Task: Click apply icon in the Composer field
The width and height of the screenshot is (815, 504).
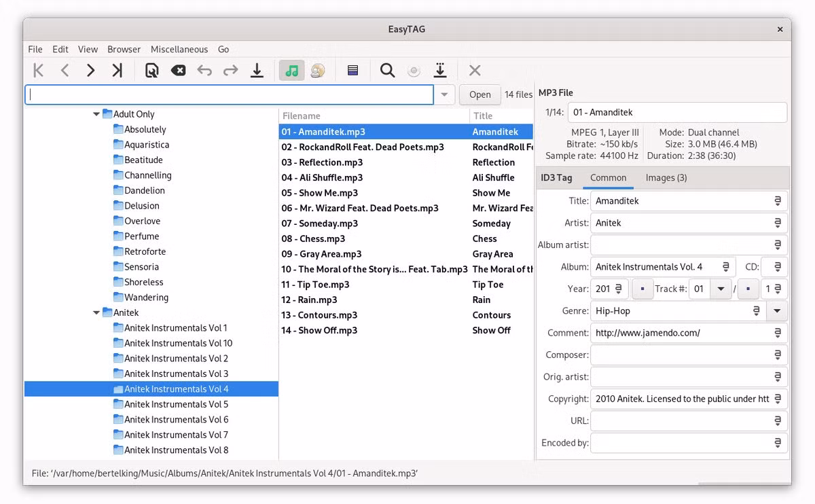Action: (778, 355)
